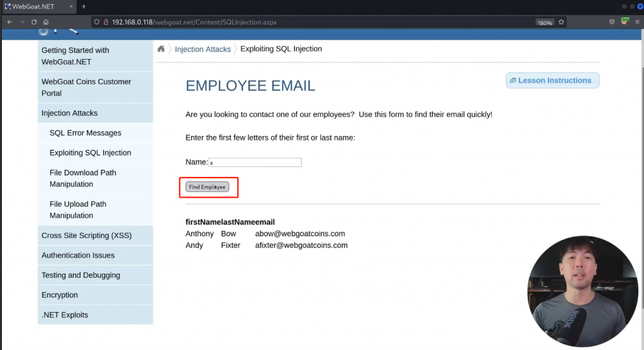Click the email abow@webgoatcoins.com
This screenshot has height=350, width=644.
click(x=300, y=234)
